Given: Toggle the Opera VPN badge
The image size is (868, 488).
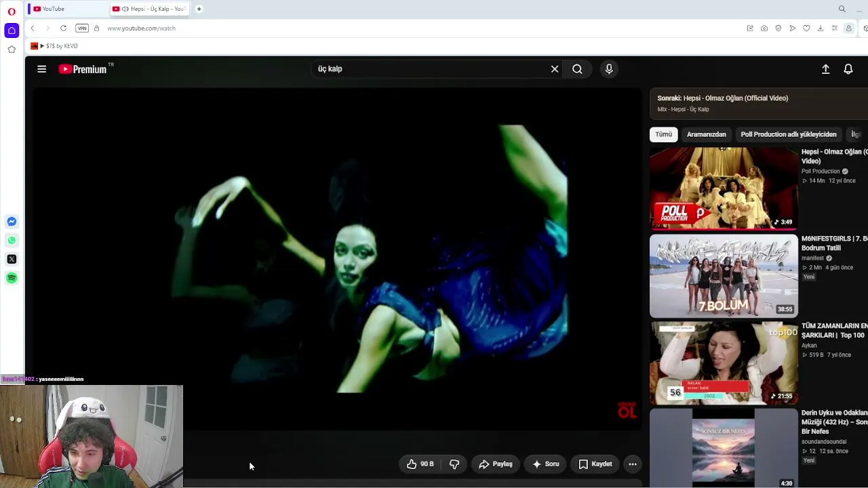Looking at the screenshot, I should point(82,28).
